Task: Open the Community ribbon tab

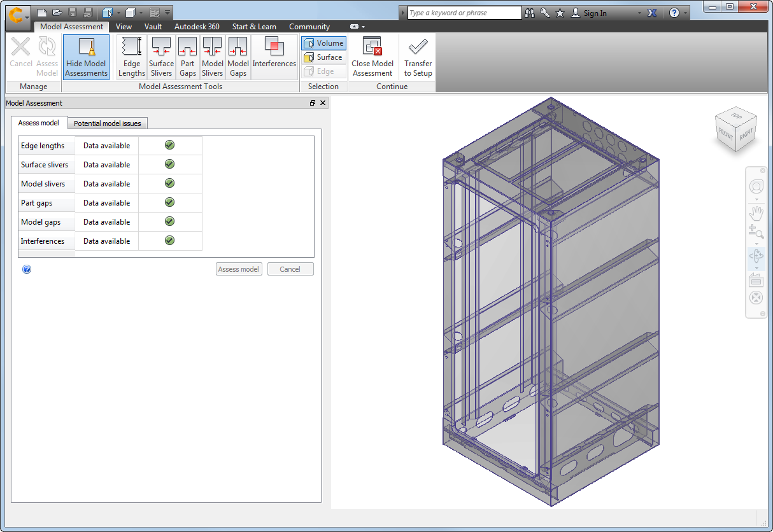Action: coord(309,27)
